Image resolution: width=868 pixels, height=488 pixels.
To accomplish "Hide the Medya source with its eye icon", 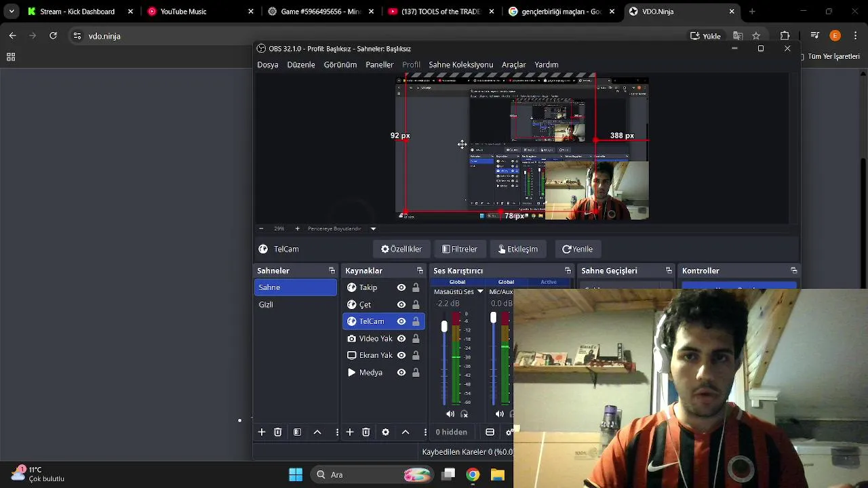I will (401, 372).
